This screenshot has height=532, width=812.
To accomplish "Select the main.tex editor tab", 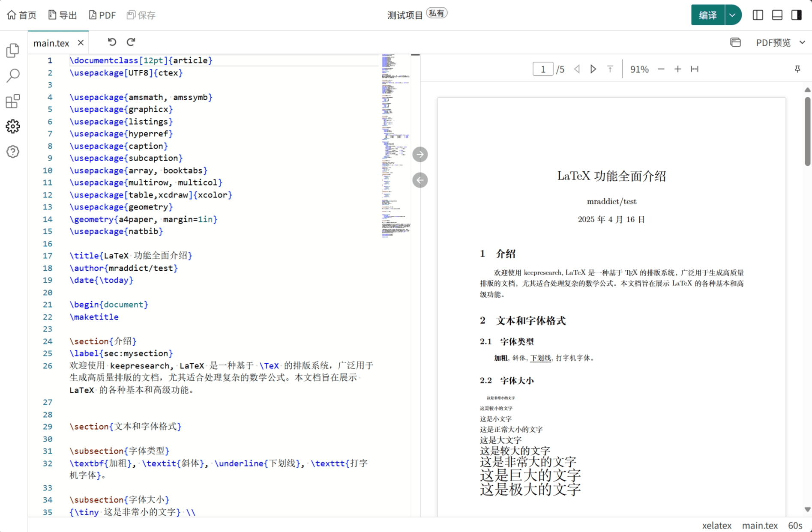I will pyautogui.click(x=51, y=43).
